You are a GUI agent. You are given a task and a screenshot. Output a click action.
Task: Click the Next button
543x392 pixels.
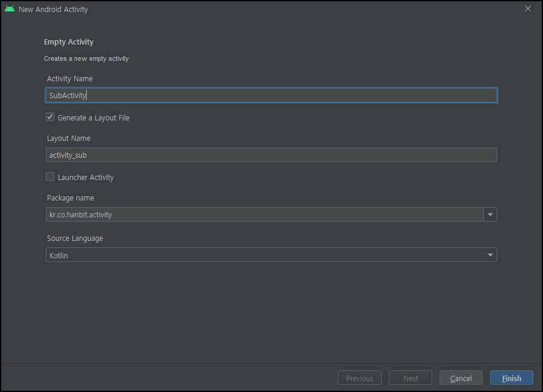[x=411, y=378]
